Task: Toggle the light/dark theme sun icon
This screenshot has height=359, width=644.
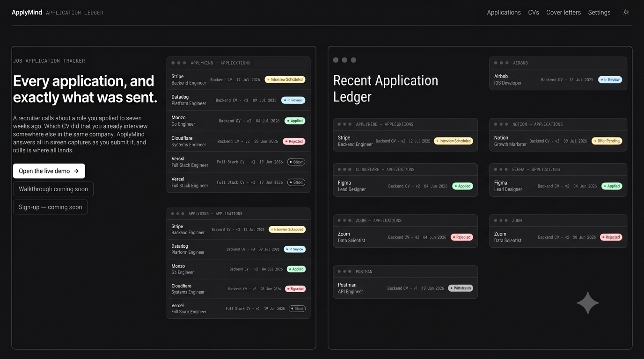Action: pyautogui.click(x=626, y=13)
